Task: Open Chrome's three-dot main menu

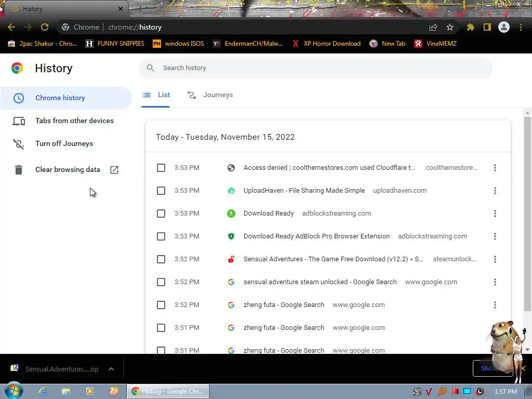Action: pos(521,27)
